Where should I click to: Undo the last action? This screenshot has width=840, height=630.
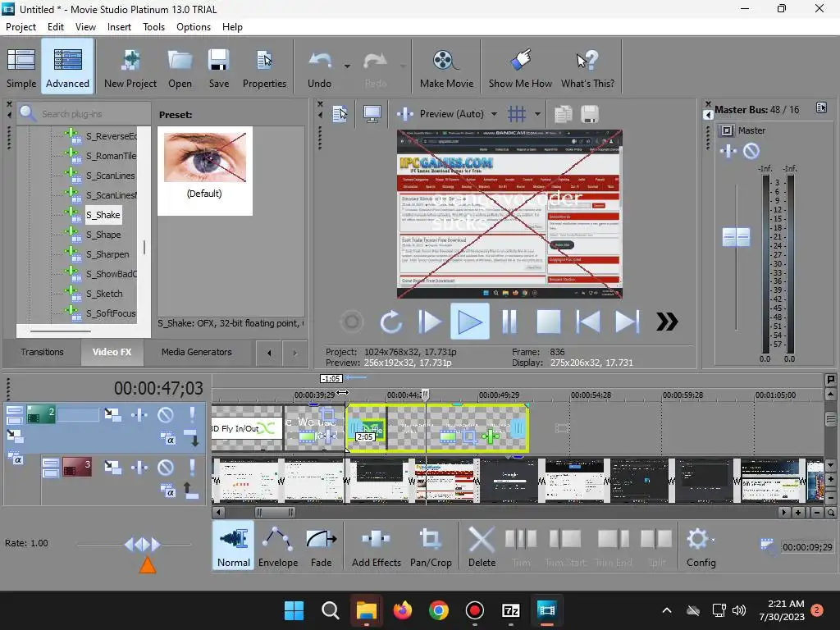point(319,67)
